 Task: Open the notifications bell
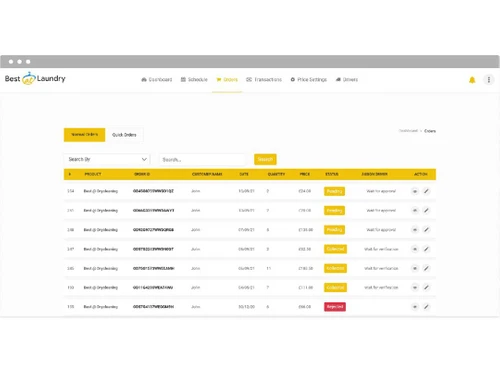click(x=472, y=80)
